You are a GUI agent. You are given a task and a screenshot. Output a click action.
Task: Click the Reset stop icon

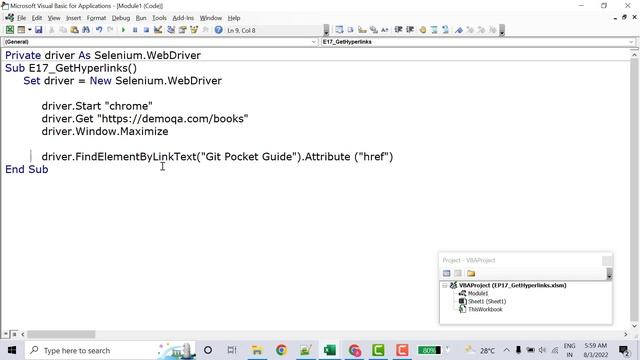click(146, 30)
